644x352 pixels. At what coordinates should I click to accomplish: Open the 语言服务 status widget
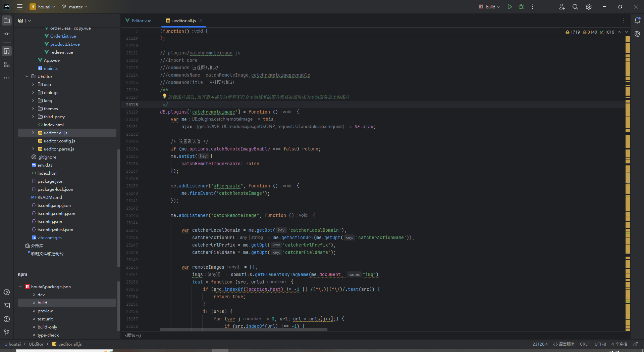[564, 344]
